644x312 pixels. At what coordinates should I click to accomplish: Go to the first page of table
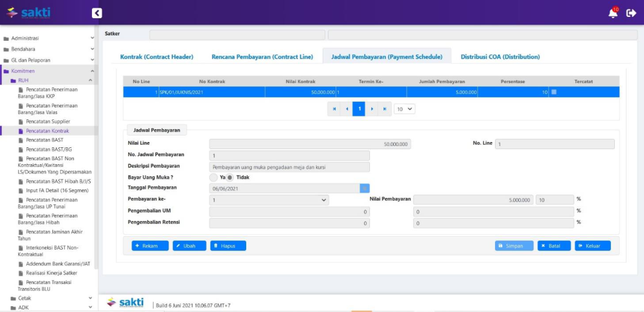tap(334, 109)
